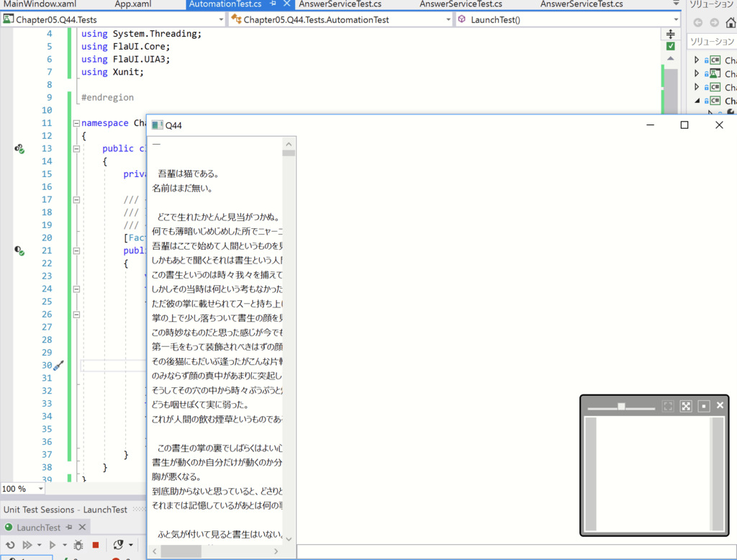Open the shield-and-arrows coverage icon in the test toolbar
Viewport: 737px width, 560px height.
[118, 544]
